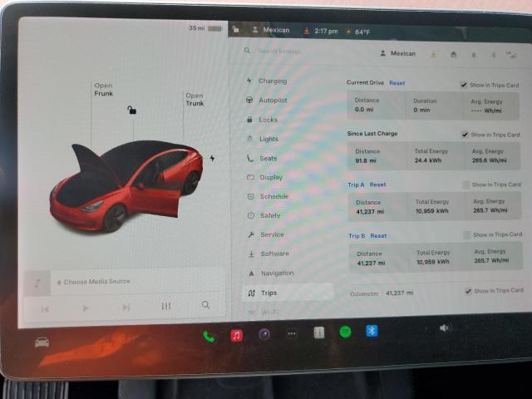Screen dimensions: 532x399
Task: Open the gray manual app icon in dock
Action: tap(318, 332)
